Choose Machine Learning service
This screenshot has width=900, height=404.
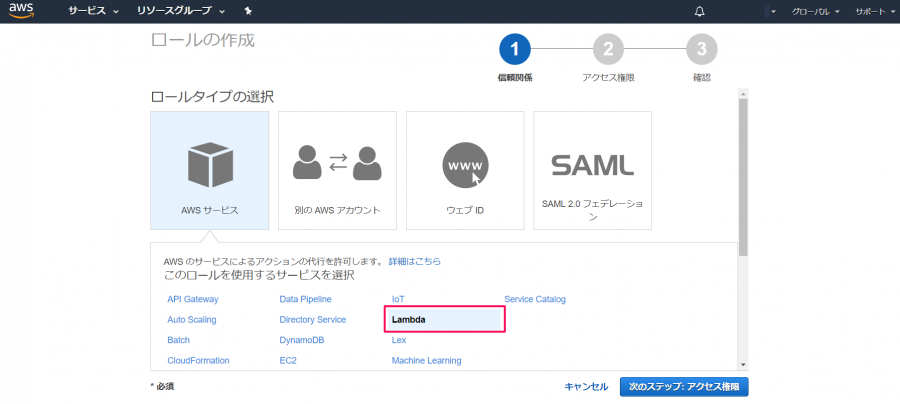click(426, 360)
